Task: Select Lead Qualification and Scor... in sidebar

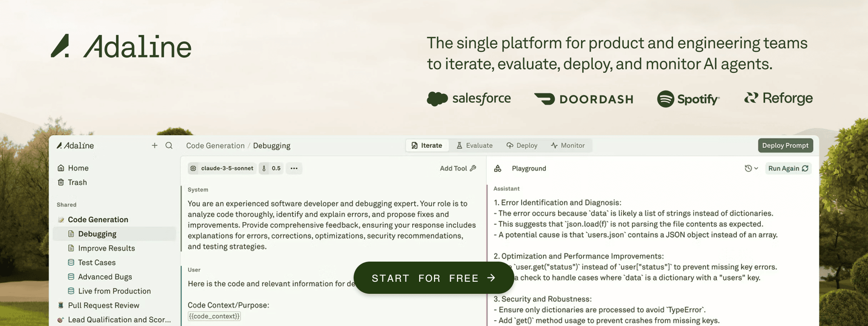Action: [x=119, y=320]
